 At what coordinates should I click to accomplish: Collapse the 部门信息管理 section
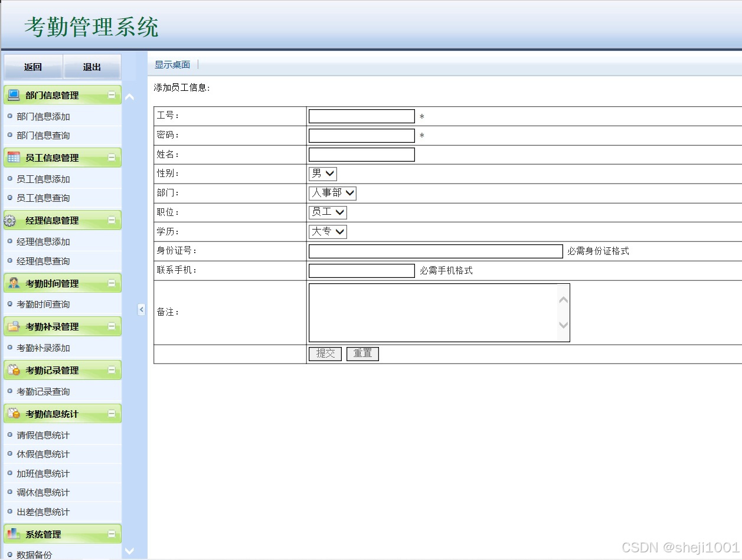[x=112, y=94]
